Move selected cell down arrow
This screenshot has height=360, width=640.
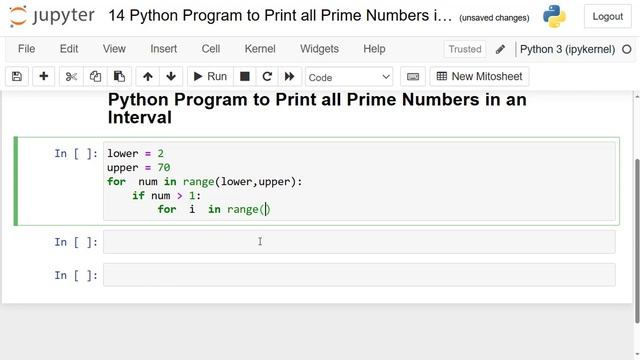click(171, 76)
